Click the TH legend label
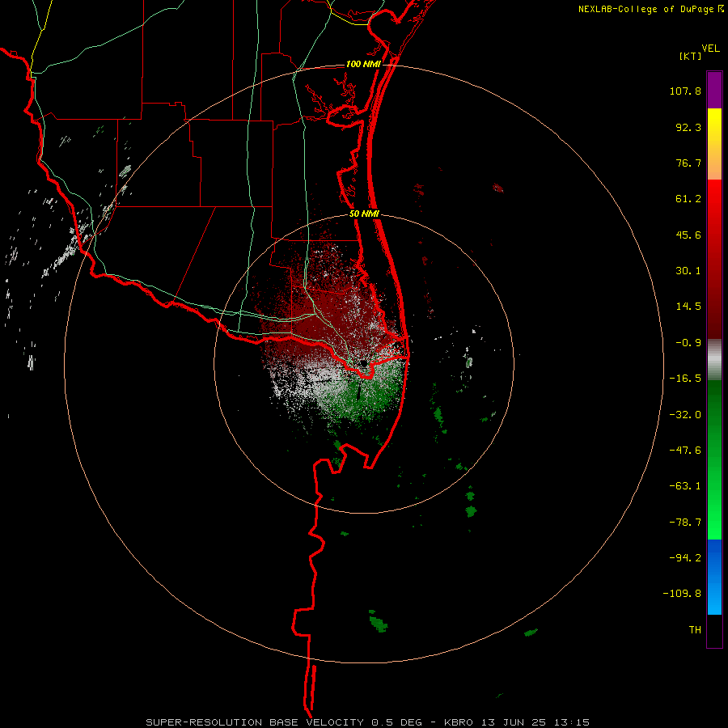Image resolution: width=728 pixels, height=728 pixels. tap(695, 629)
